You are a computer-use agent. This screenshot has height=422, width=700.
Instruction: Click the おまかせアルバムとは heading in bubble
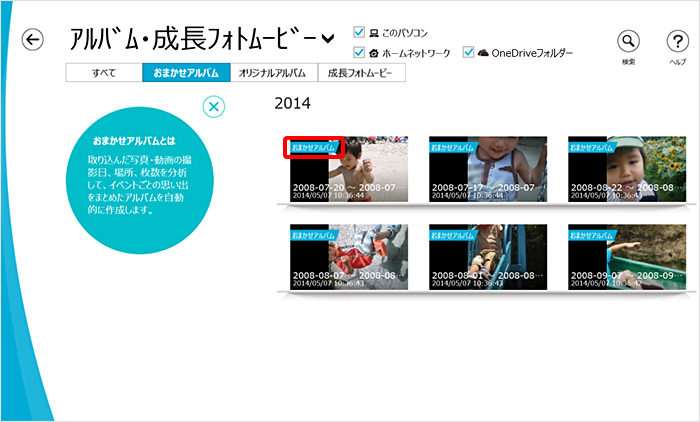tap(134, 141)
